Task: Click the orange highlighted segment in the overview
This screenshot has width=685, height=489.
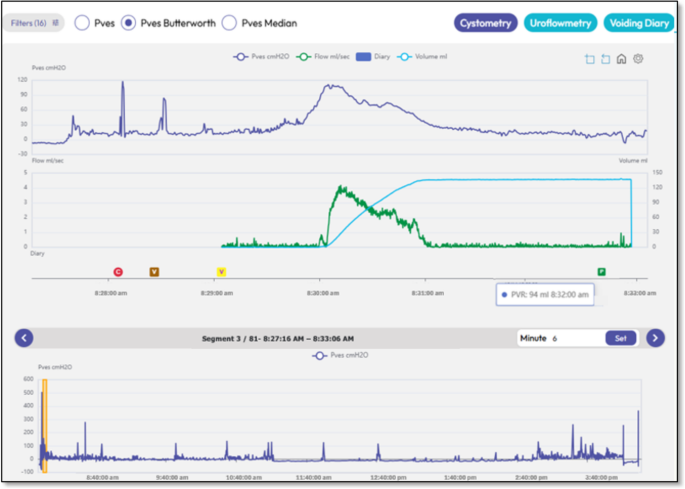Action: point(45,426)
